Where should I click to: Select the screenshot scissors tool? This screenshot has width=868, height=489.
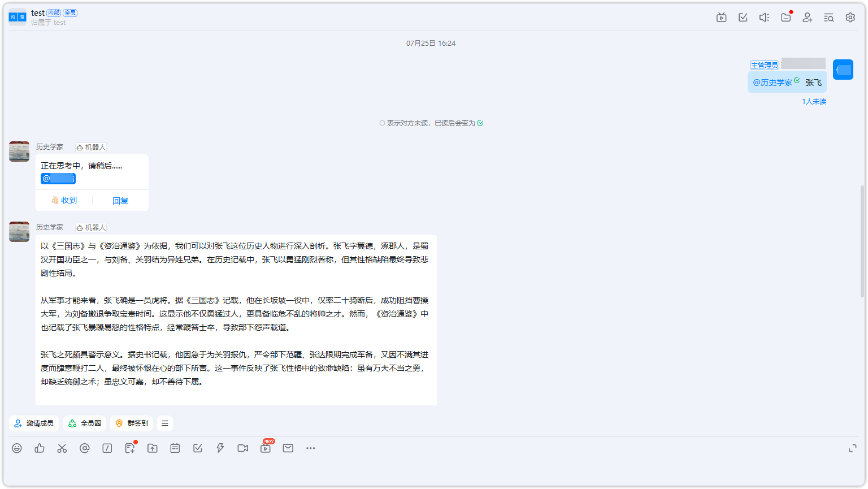(62, 448)
